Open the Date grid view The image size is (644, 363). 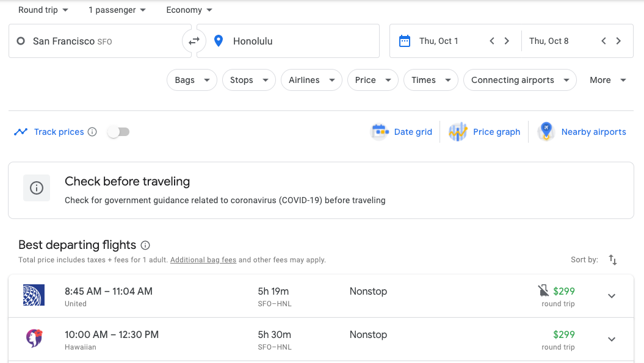[402, 132]
